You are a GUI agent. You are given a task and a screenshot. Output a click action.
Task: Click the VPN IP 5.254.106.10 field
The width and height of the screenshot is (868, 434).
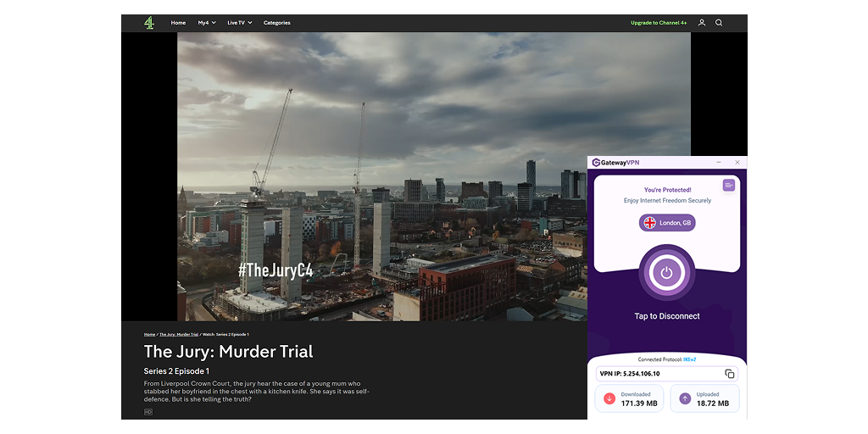tap(667, 374)
